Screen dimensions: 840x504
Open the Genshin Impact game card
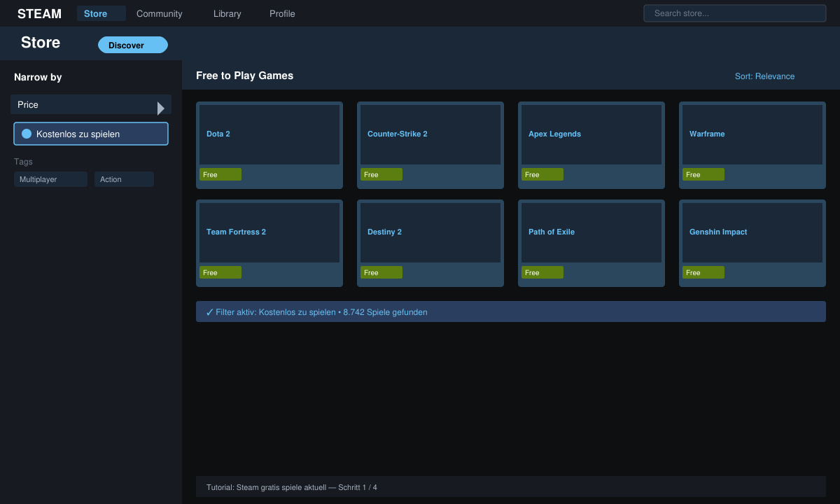coord(752,243)
